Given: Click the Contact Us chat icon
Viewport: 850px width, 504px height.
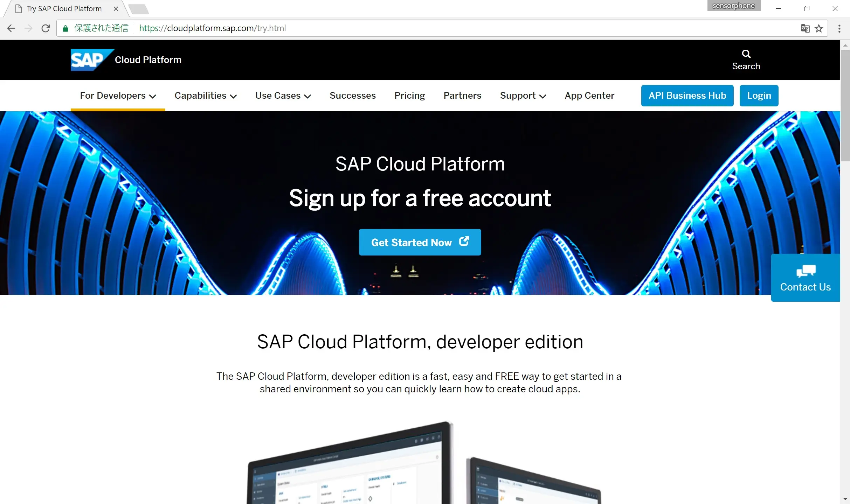Looking at the screenshot, I should point(806,271).
